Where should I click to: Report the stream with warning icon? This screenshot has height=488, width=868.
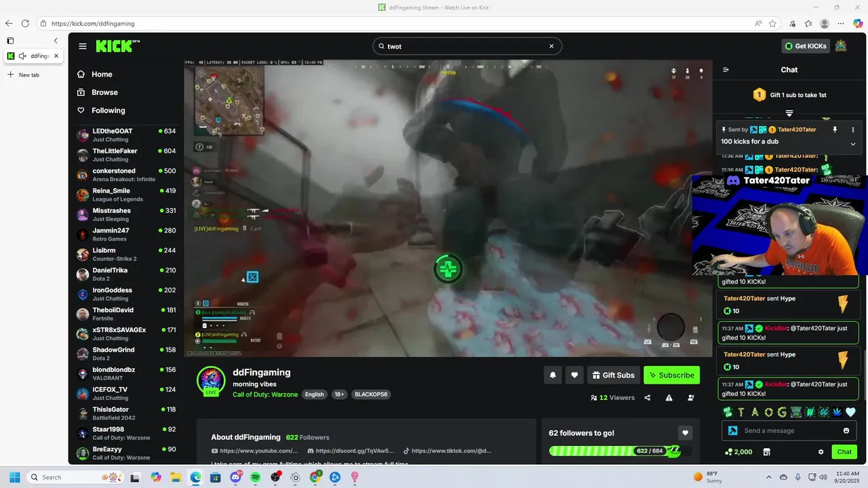tap(669, 398)
